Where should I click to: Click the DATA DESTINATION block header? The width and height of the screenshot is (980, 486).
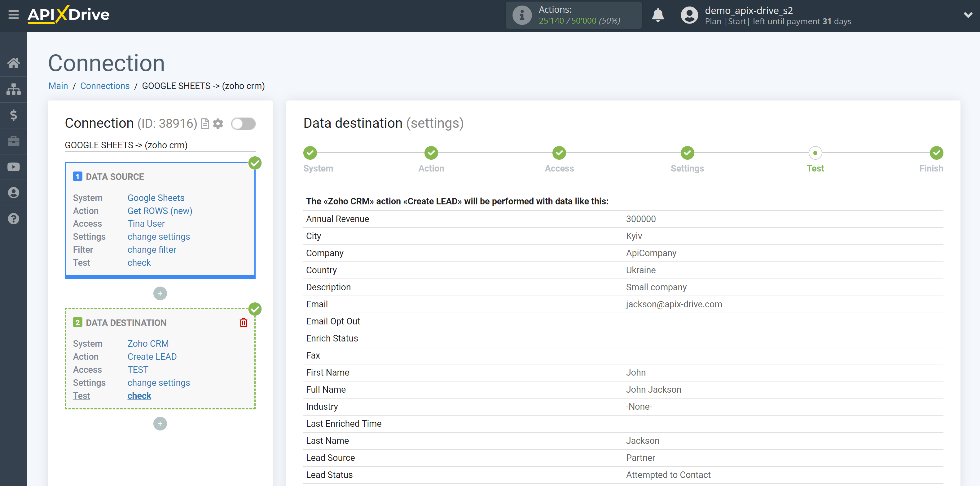tap(126, 323)
